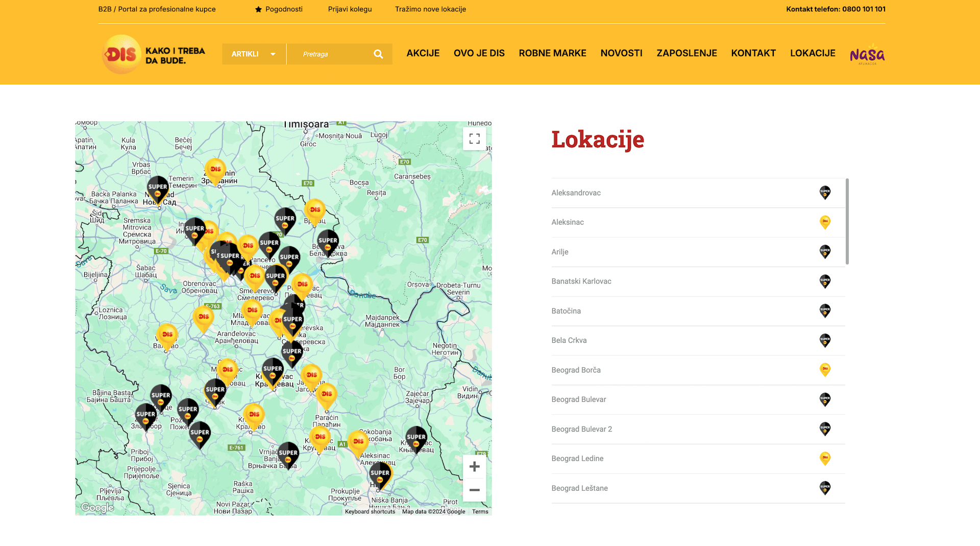
Task: Click SUPER map pin near Niš
Action: click(380, 475)
